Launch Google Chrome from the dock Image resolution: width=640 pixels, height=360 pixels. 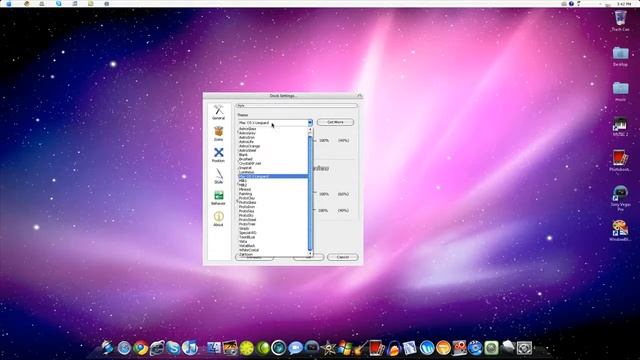point(140,348)
